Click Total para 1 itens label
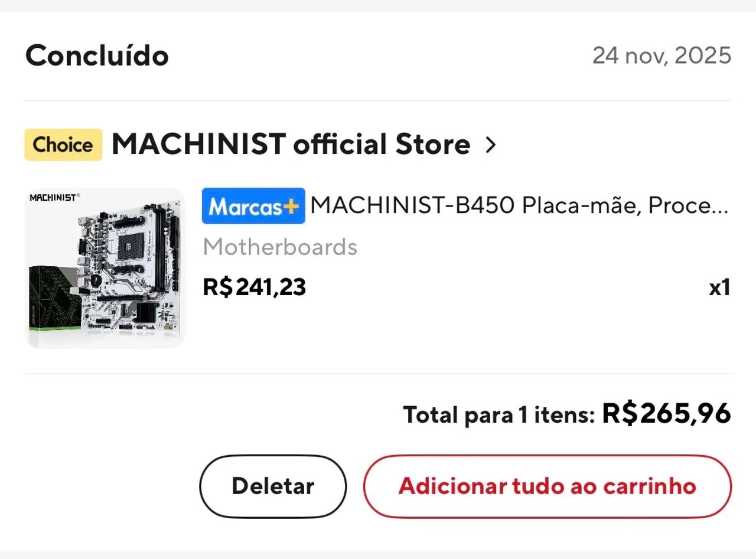The image size is (756, 559). click(x=499, y=414)
